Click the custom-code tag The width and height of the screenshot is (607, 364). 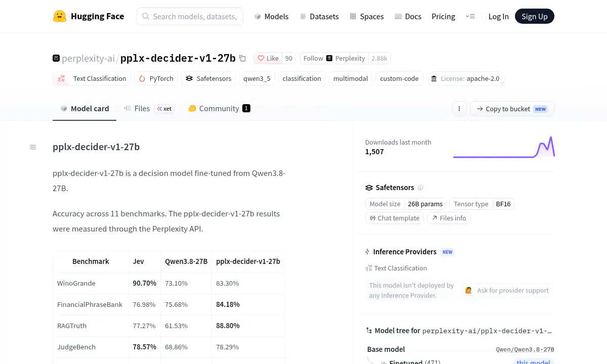399,78
